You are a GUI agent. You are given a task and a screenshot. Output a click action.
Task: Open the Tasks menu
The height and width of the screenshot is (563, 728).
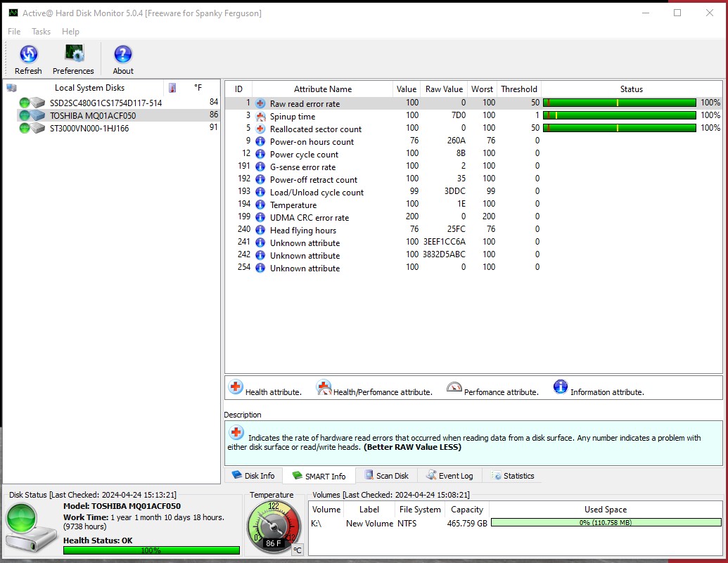pyautogui.click(x=41, y=32)
